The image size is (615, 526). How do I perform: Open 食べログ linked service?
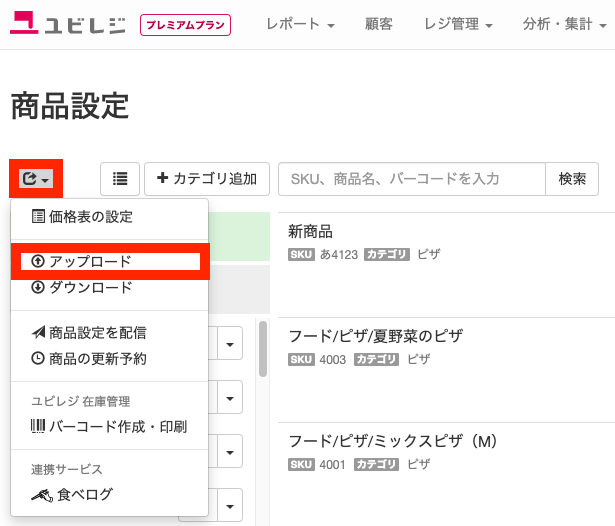click(72, 495)
